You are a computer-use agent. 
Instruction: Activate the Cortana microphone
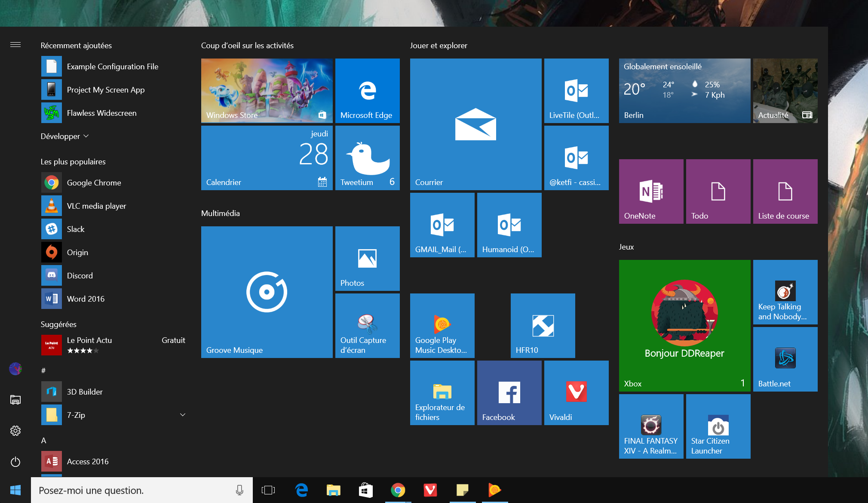click(239, 490)
